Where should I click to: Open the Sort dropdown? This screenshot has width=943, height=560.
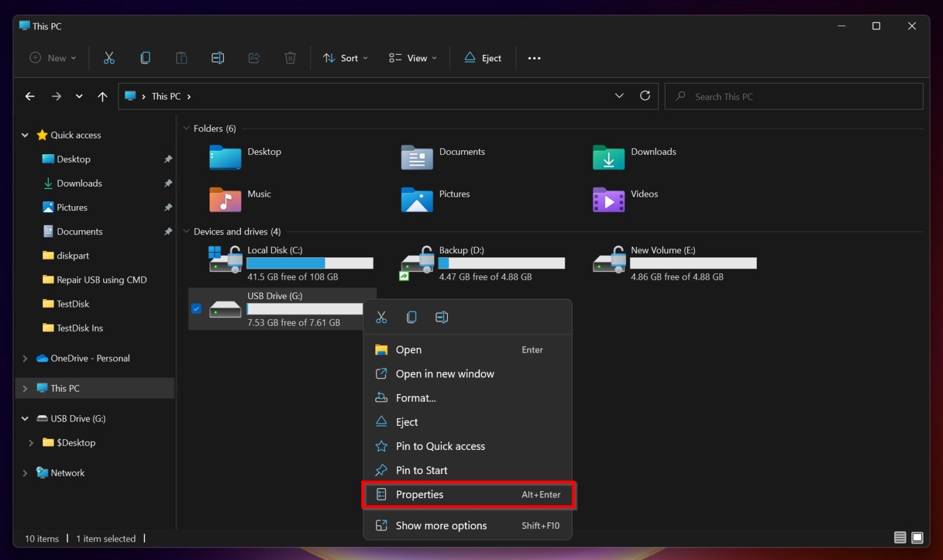[345, 58]
